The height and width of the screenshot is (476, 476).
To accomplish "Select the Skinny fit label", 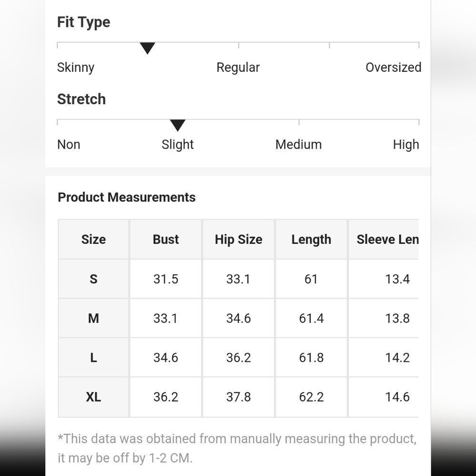I will coord(76,68).
